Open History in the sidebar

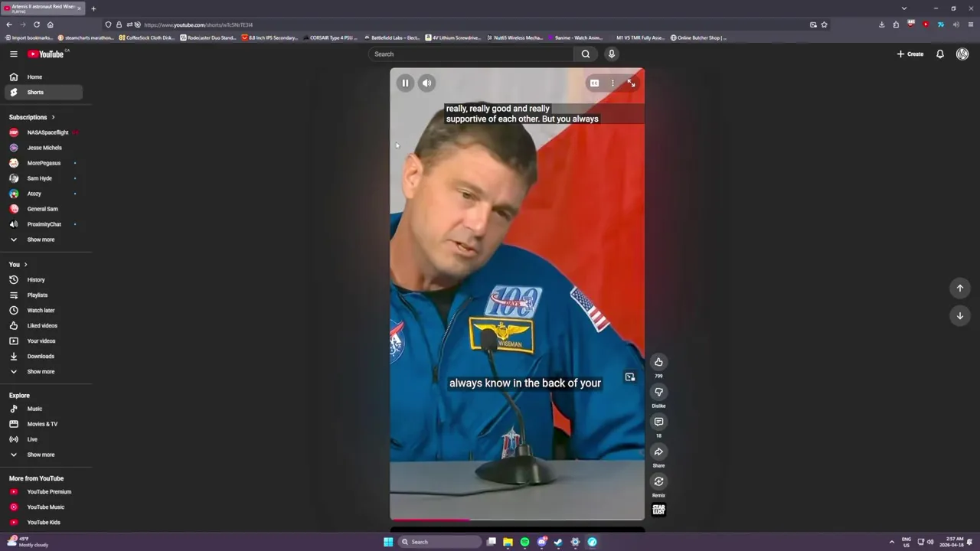43,279
